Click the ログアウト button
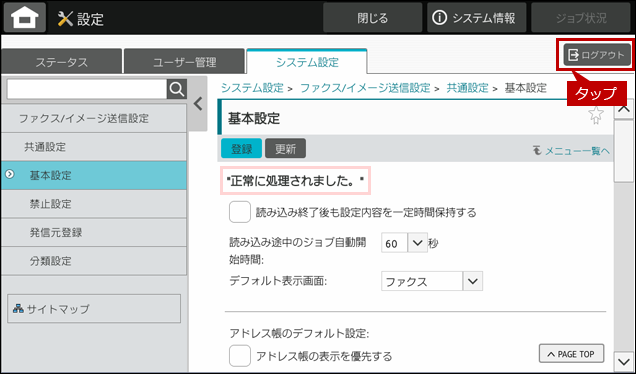 coord(597,55)
